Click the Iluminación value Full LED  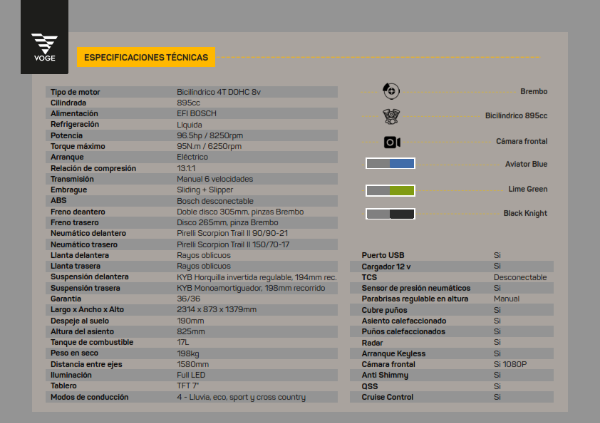pyautogui.click(x=191, y=375)
